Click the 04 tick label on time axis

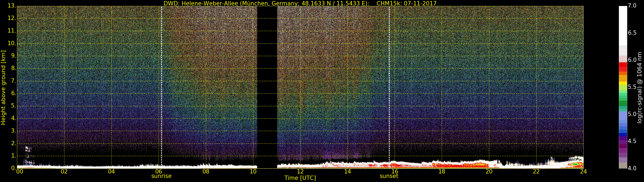pos(111,172)
